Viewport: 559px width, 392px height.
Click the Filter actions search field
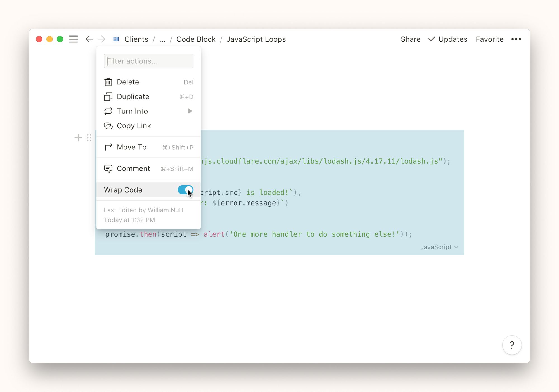(x=149, y=60)
